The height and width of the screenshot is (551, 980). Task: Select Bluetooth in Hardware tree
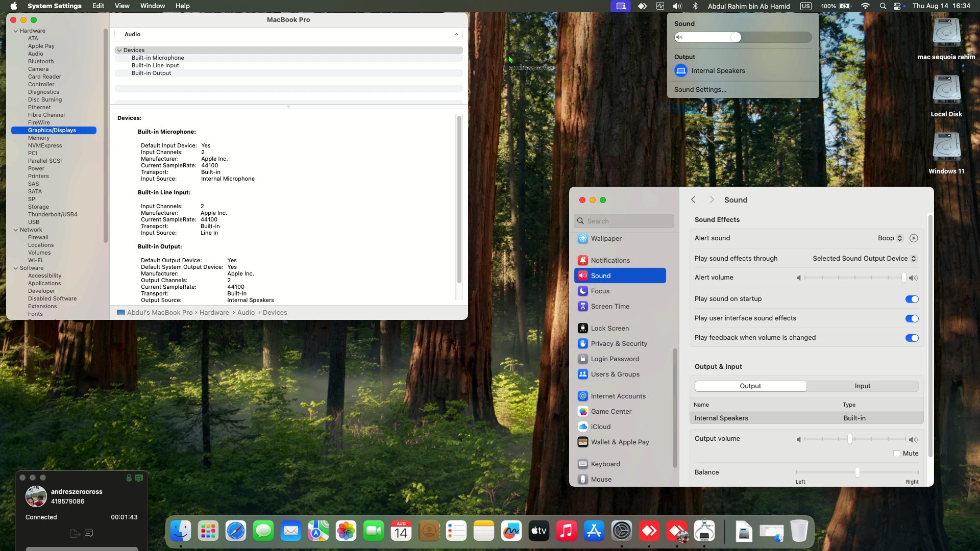(x=41, y=61)
